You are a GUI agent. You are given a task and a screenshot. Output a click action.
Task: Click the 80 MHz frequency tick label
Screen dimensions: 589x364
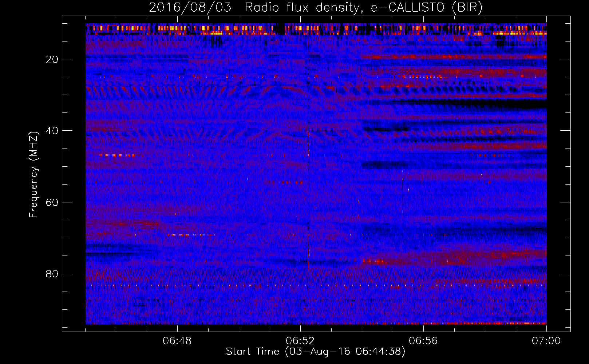52,274
